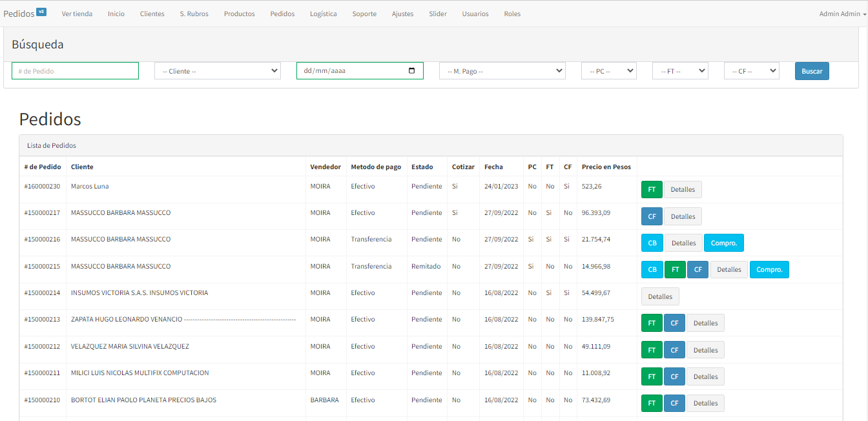Go to Productos in navigation bar
The width and height of the screenshot is (868, 421).
(239, 14)
